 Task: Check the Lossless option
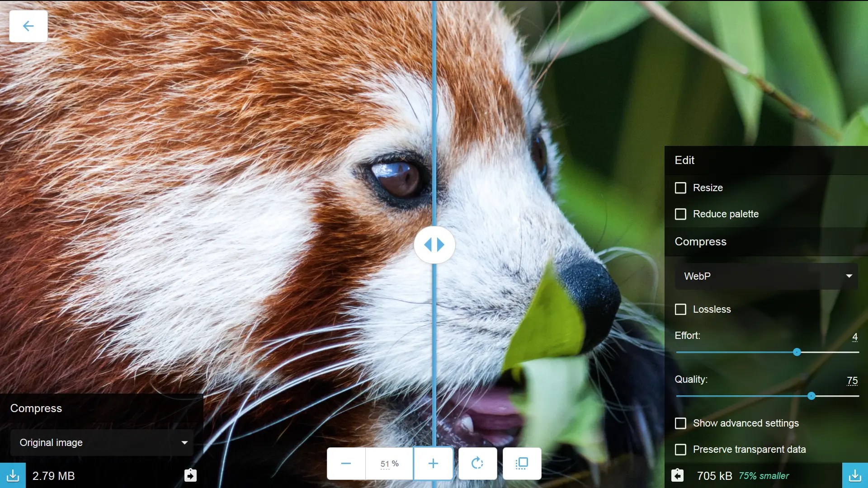680,310
